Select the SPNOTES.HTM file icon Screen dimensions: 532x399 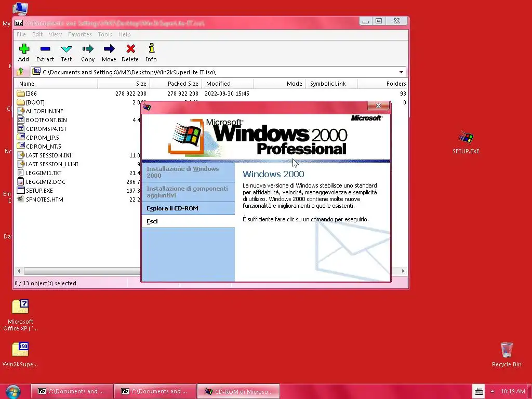point(21,199)
